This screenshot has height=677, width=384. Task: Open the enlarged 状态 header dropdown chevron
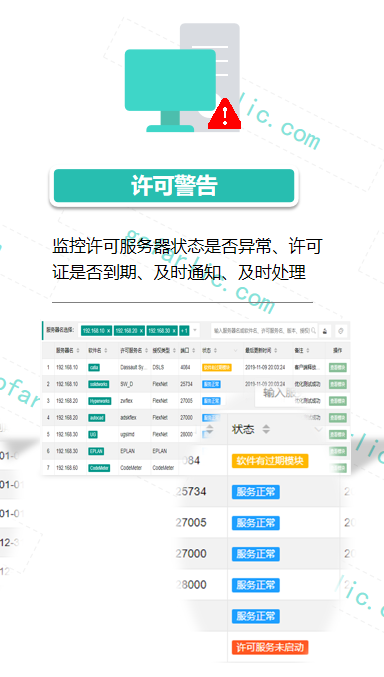pos(318,429)
